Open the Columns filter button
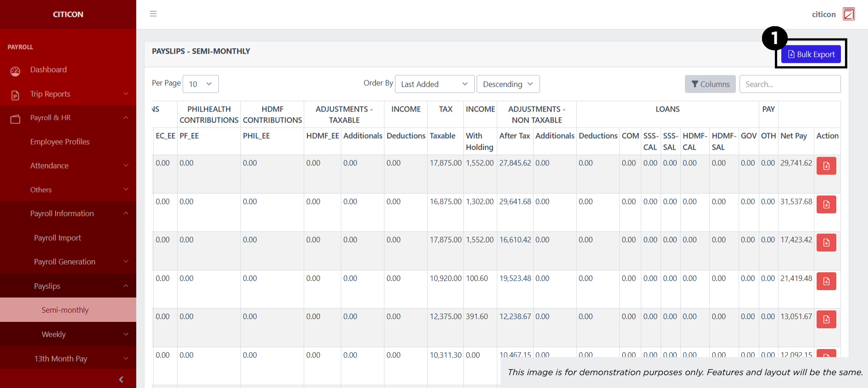Screen dimensions: 868x388 (710, 84)
